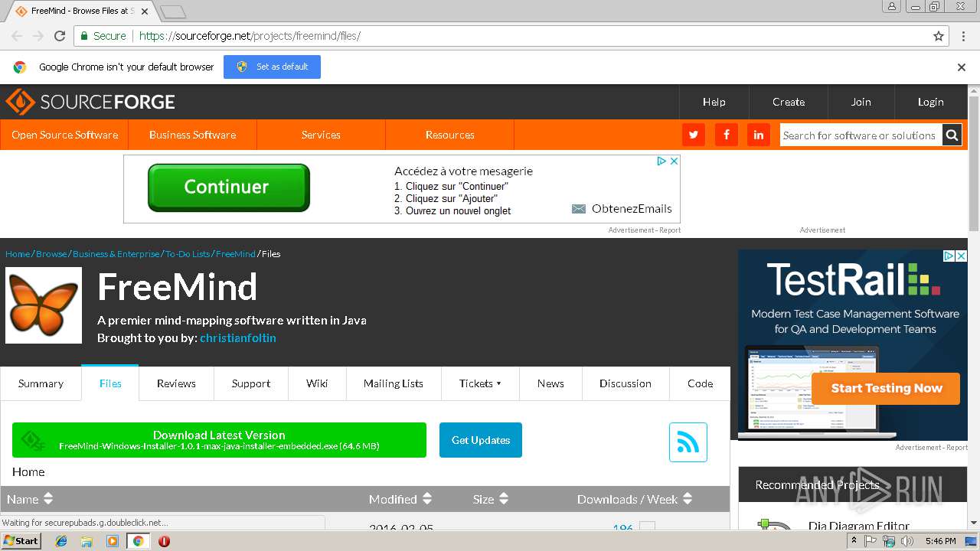Click the red Opera taskbar icon
Viewport: 980px width, 551px height.
tap(164, 541)
